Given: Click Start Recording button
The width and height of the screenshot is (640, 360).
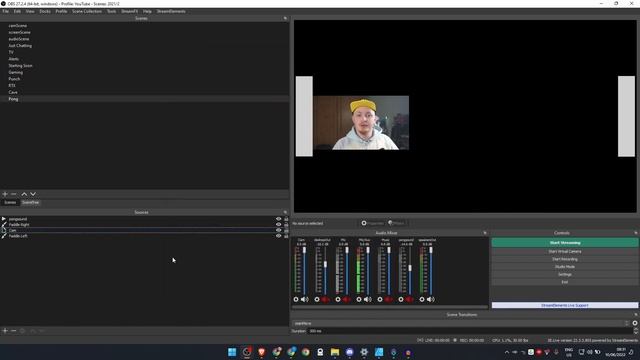Looking at the screenshot, I should (565, 259).
